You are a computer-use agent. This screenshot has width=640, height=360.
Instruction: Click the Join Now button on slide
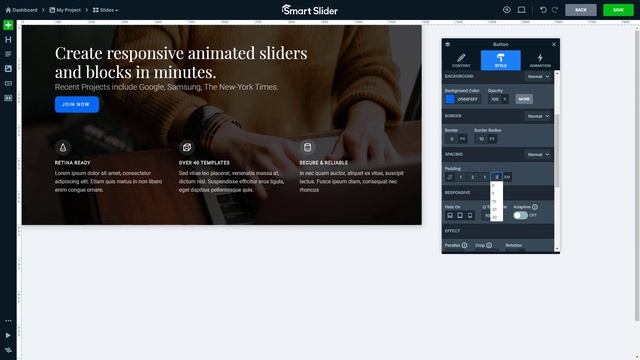[77, 104]
